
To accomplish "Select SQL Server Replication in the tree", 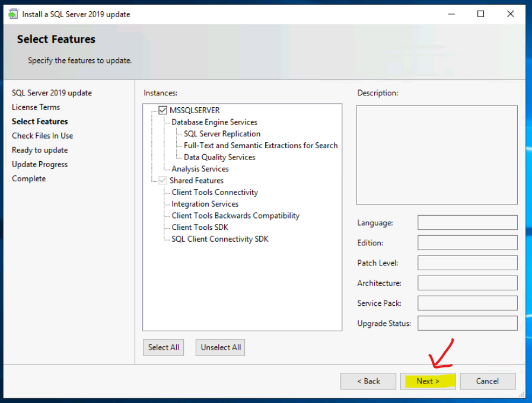I will click(x=222, y=133).
